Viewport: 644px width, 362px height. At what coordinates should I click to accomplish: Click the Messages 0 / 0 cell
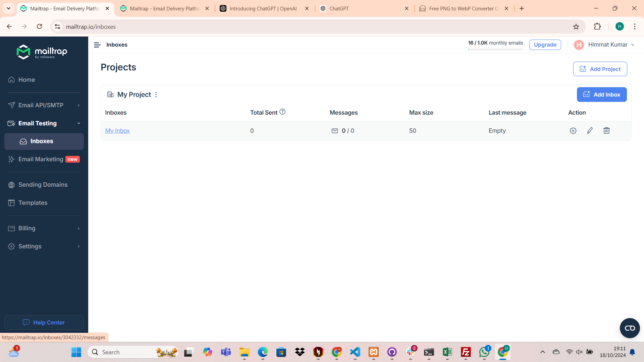pyautogui.click(x=342, y=131)
